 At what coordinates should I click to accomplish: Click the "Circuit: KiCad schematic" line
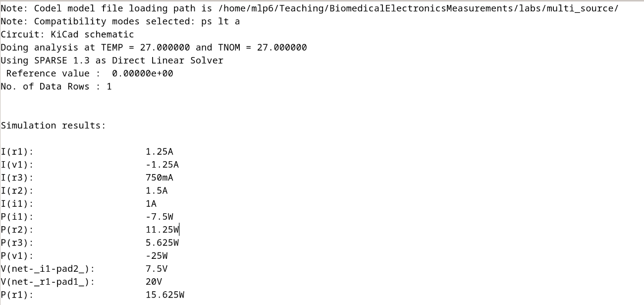coord(67,34)
